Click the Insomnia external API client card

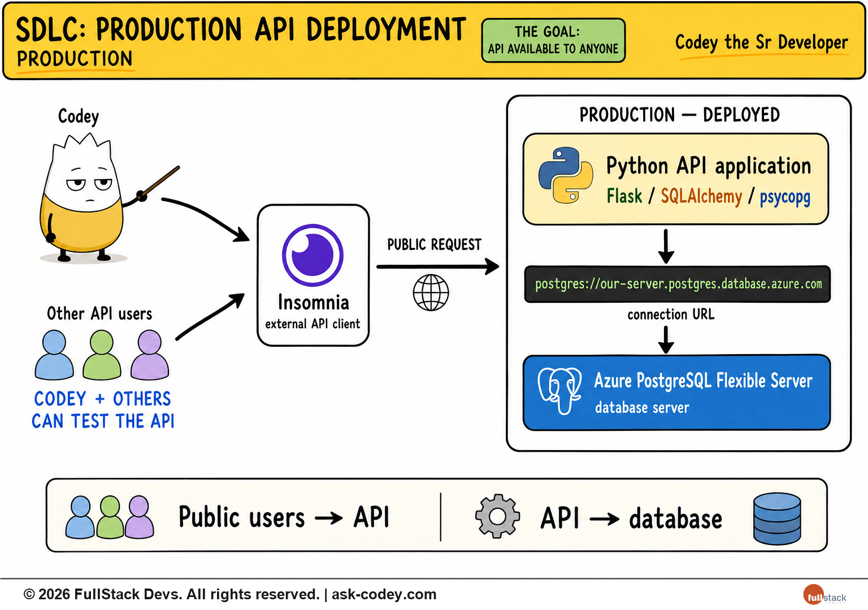pos(313,275)
